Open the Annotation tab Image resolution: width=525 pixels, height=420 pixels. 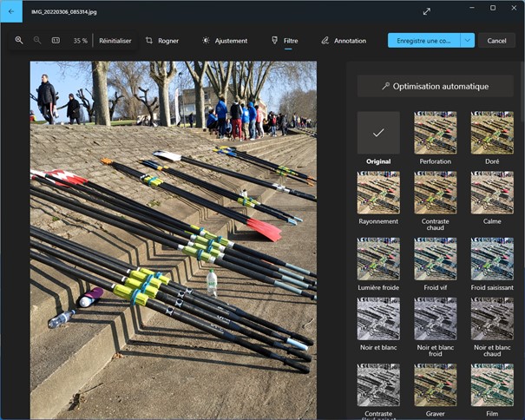[x=344, y=41]
